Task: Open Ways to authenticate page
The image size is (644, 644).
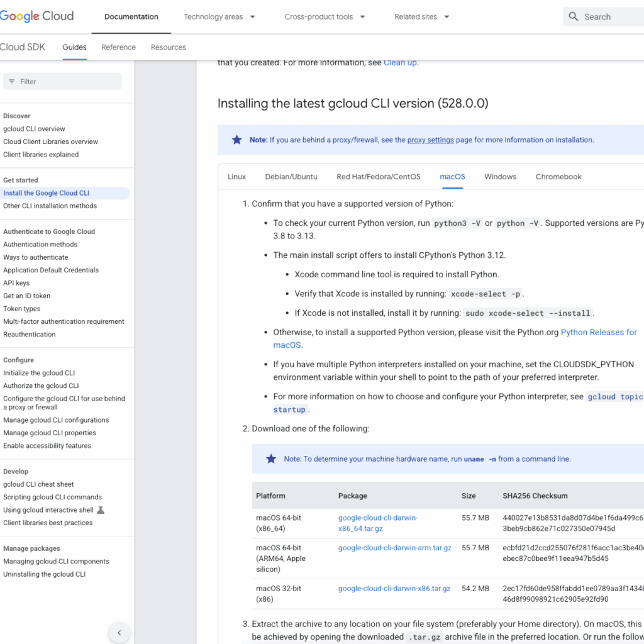Action: point(36,257)
